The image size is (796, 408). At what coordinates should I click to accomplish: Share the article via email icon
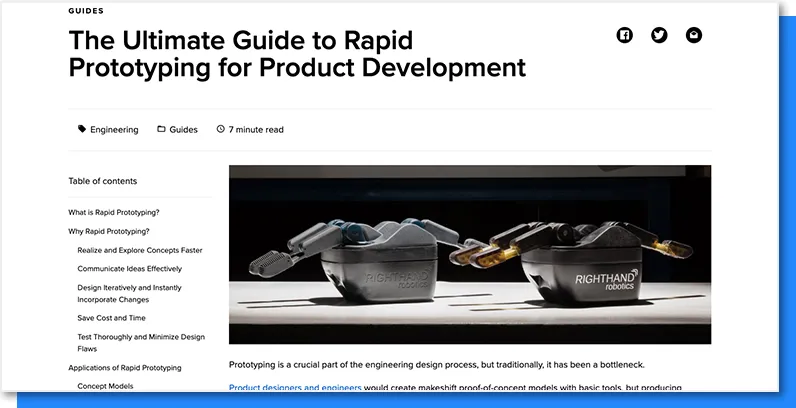click(x=693, y=35)
